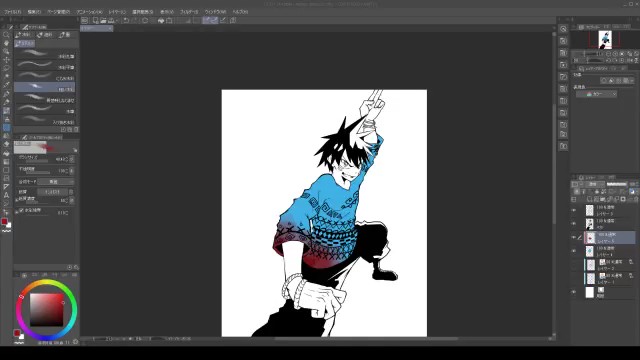Adjust the layer opacity slider in layer panel
This screenshot has height=360, width=640.
coord(617,184)
